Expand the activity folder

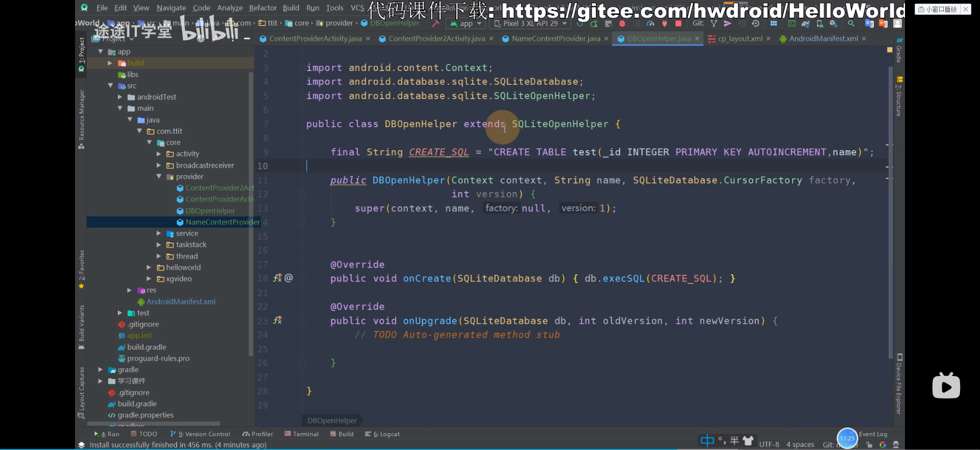[x=159, y=154]
